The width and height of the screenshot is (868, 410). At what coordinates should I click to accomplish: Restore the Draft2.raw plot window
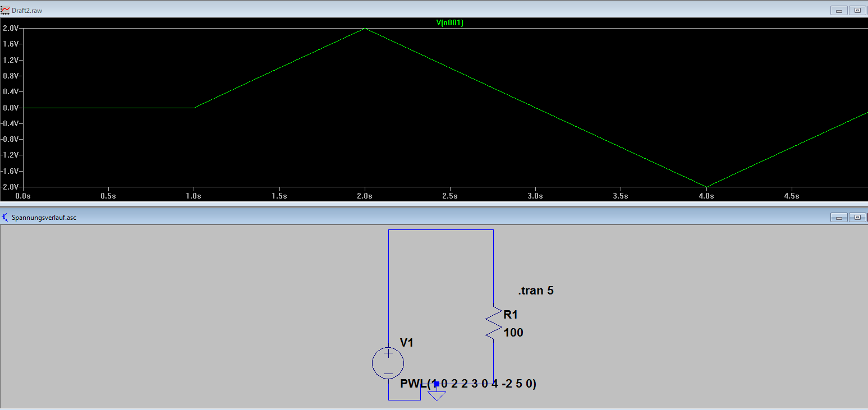[858, 10]
